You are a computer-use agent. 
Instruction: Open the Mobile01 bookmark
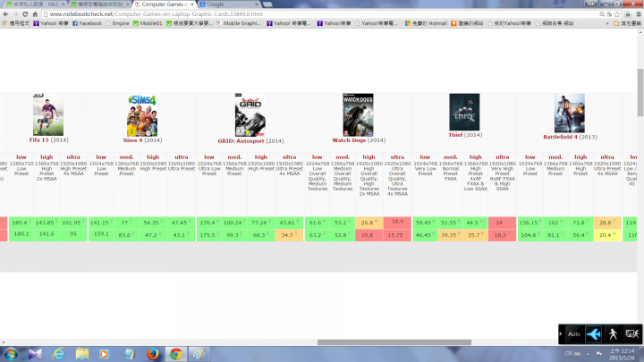point(148,23)
